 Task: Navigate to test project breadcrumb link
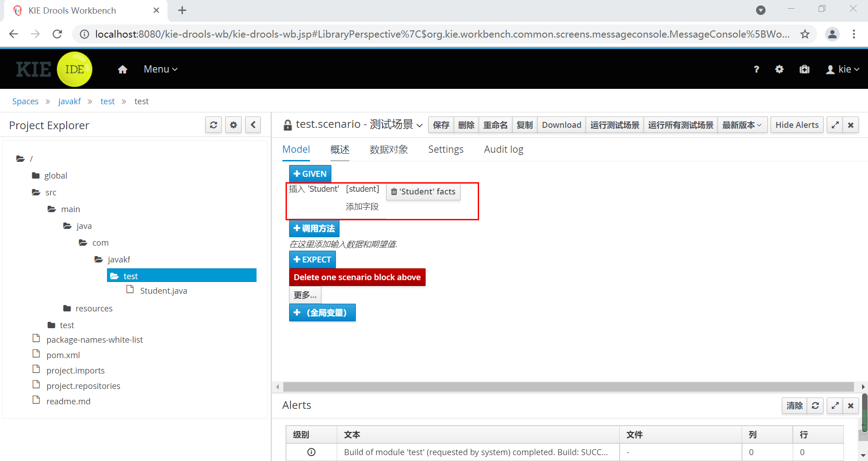pyautogui.click(x=107, y=102)
